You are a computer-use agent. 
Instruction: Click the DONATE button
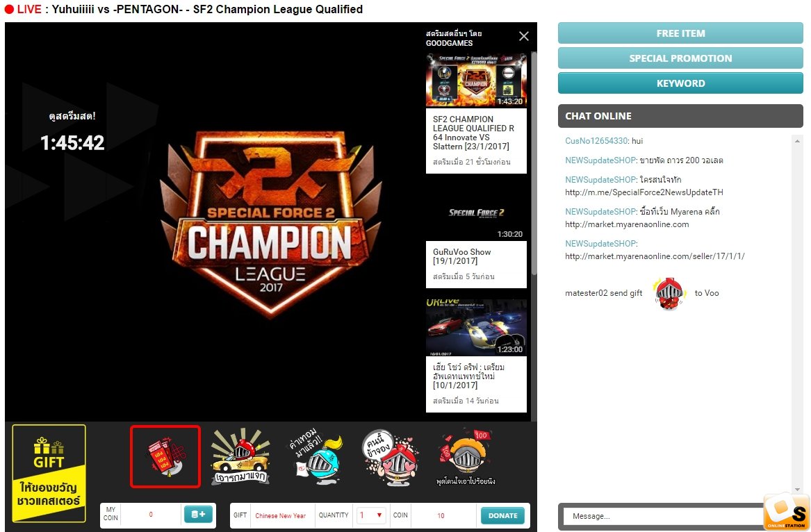[x=502, y=515]
